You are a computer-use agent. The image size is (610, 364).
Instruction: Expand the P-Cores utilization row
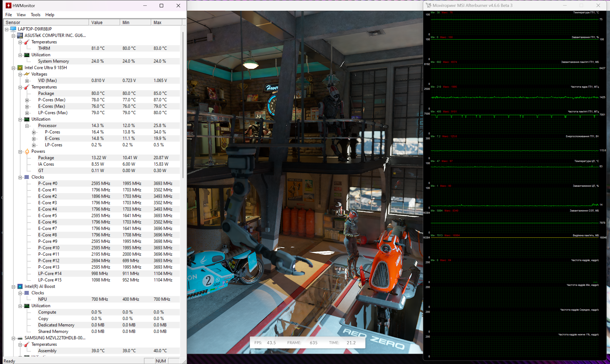pyautogui.click(x=34, y=132)
